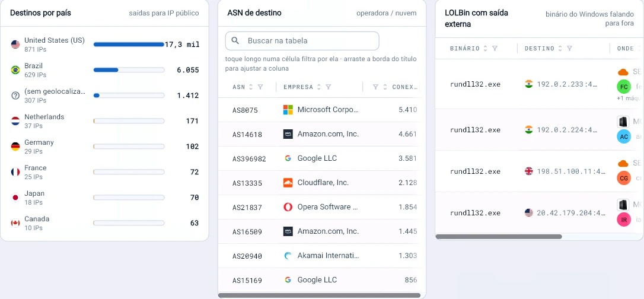Click the United States flag icon in country list

[15, 44]
